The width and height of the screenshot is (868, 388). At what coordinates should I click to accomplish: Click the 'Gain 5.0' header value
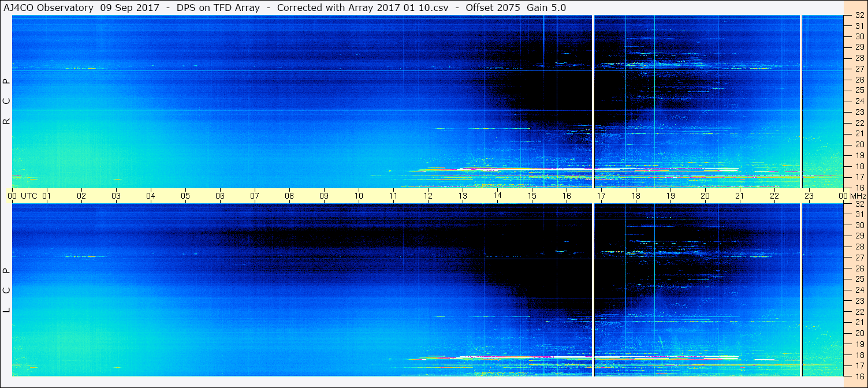546,8
